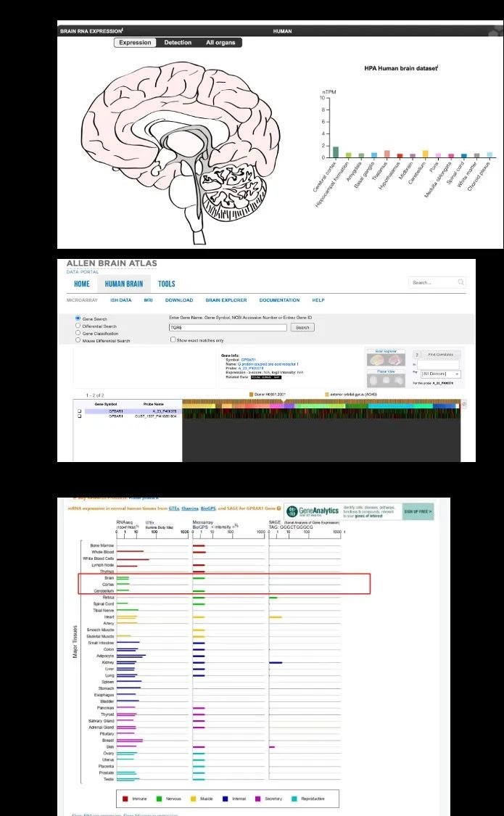
Task: Click the gene name field containing TGR5
Action: (x=228, y=327)
